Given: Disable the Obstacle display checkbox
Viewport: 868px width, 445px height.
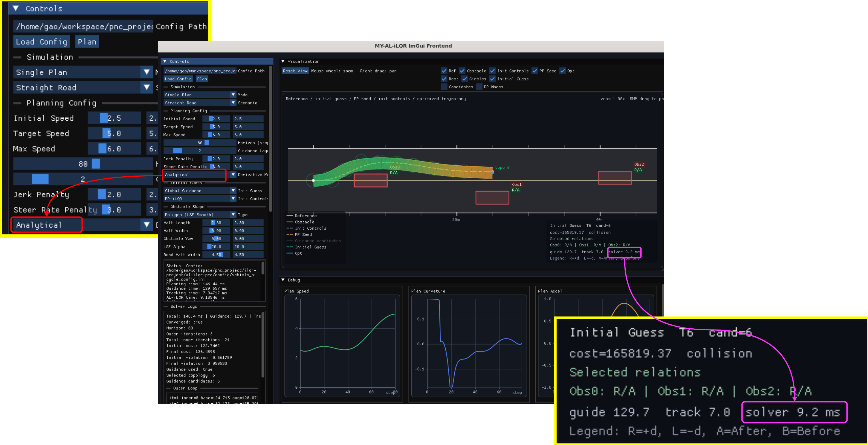Looking at the screenshot, I should [x=462, y=71].
